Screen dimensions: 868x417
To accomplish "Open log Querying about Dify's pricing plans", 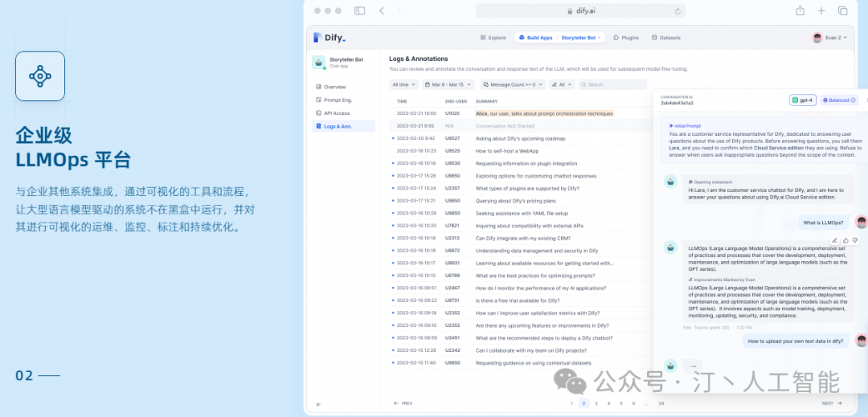I will [515, 201].
